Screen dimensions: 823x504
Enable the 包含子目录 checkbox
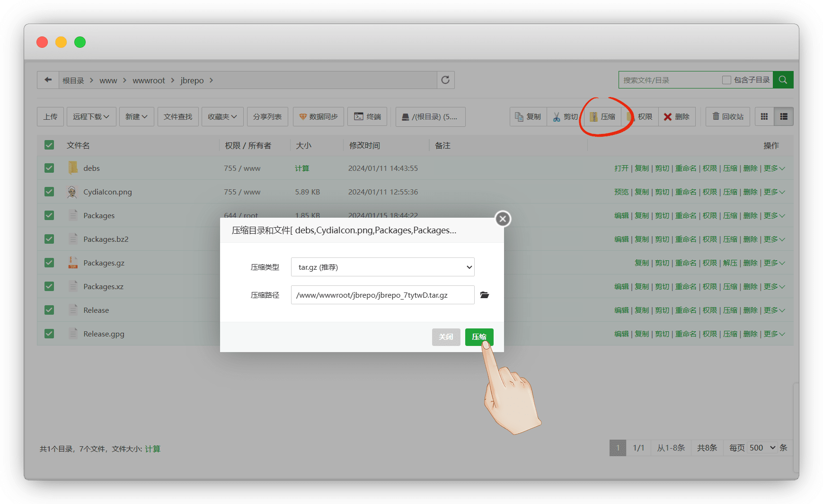tap(726, 80)
